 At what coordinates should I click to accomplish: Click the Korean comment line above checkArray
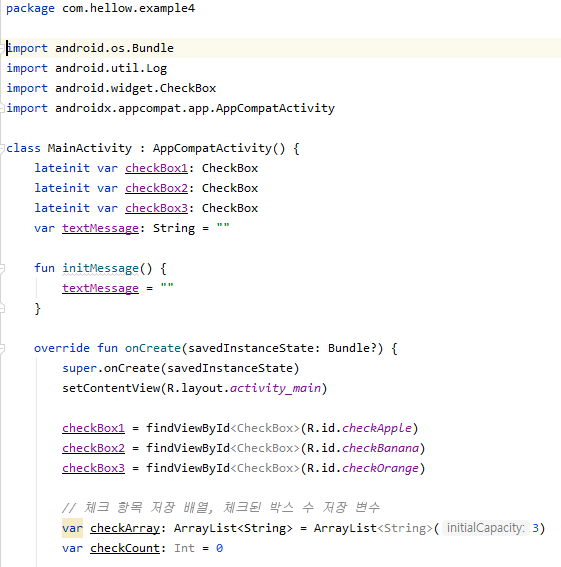(x=221, y=508)
